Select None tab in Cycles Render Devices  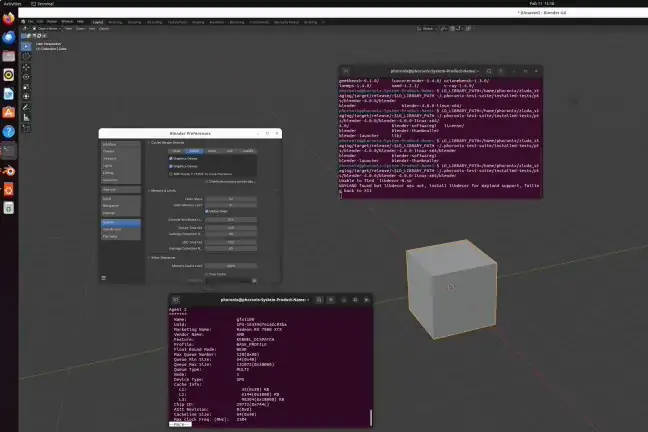click(176, 151)
